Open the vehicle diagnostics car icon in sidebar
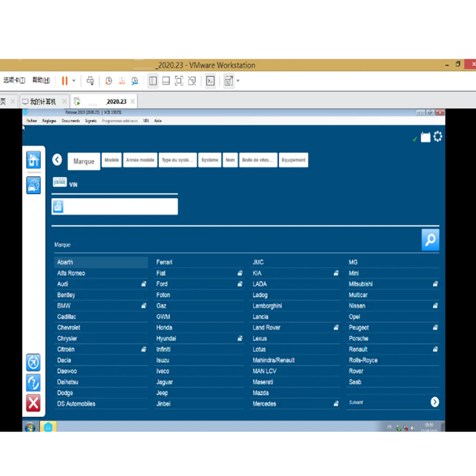This screenshot has width=476, height=476. [33, 185]
